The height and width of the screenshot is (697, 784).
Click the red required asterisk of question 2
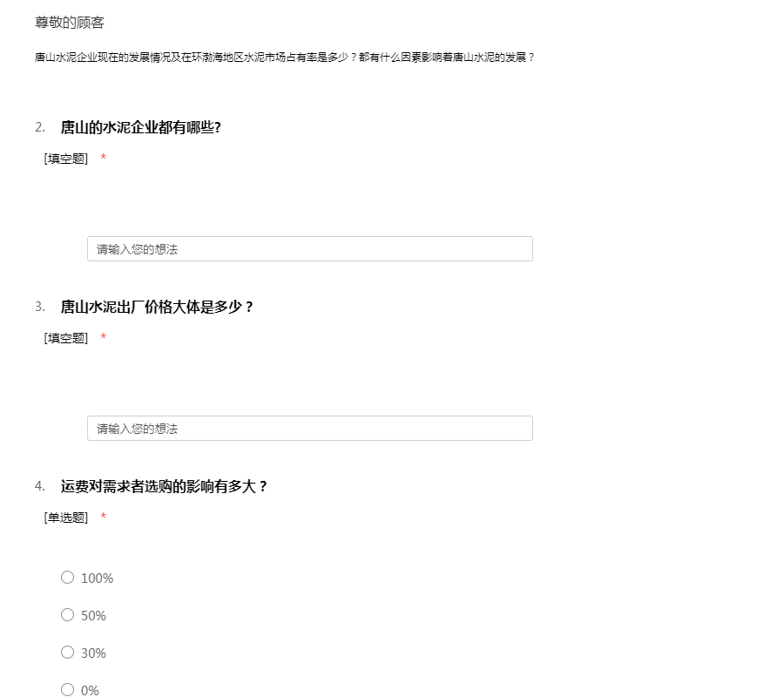point(104,157)
